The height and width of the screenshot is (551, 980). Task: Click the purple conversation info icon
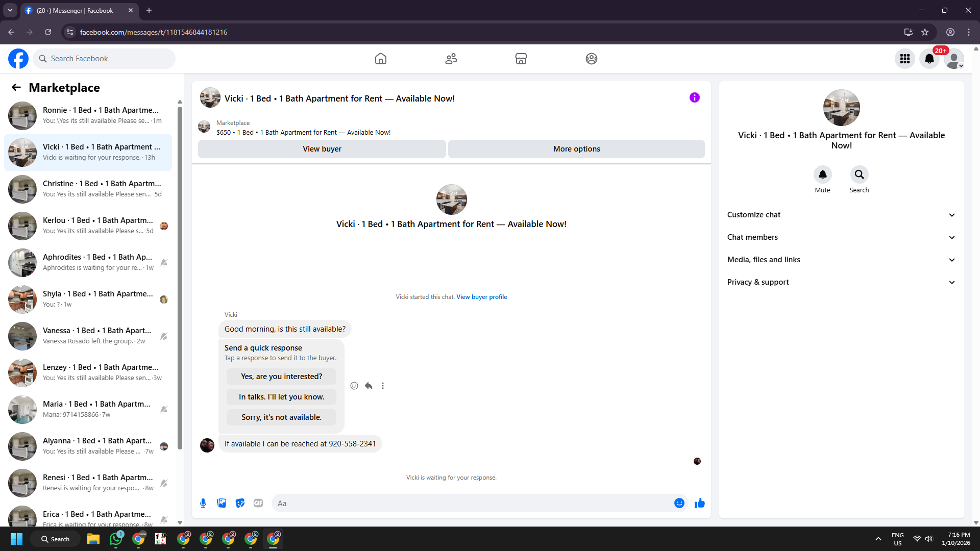pos(694,97)
